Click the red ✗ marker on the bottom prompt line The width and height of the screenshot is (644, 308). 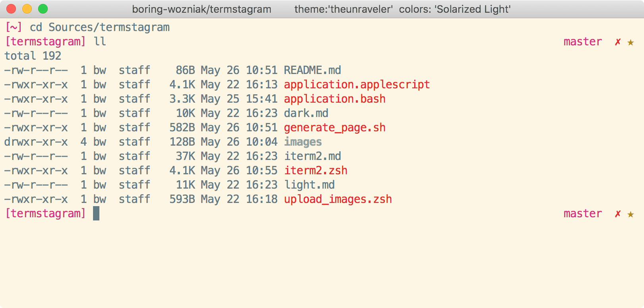pos(617,214)
